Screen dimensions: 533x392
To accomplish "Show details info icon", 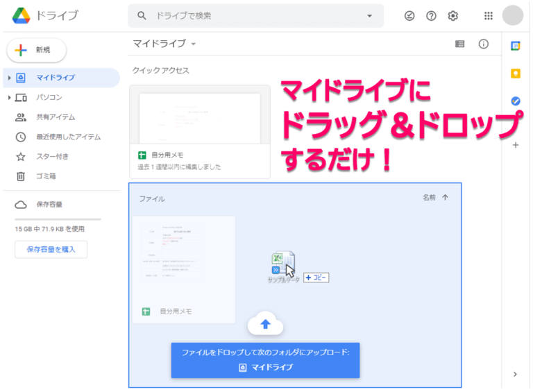I will point(483,44).
